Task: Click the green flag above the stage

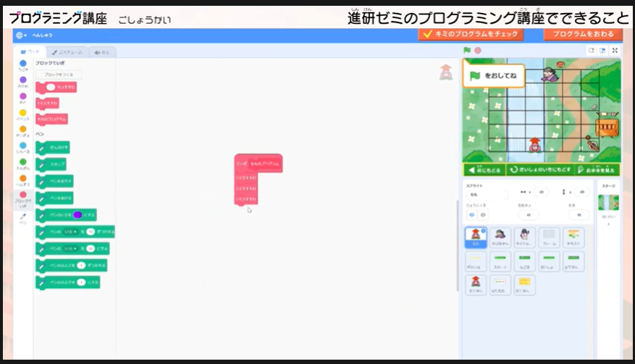Action: point(467,50)
